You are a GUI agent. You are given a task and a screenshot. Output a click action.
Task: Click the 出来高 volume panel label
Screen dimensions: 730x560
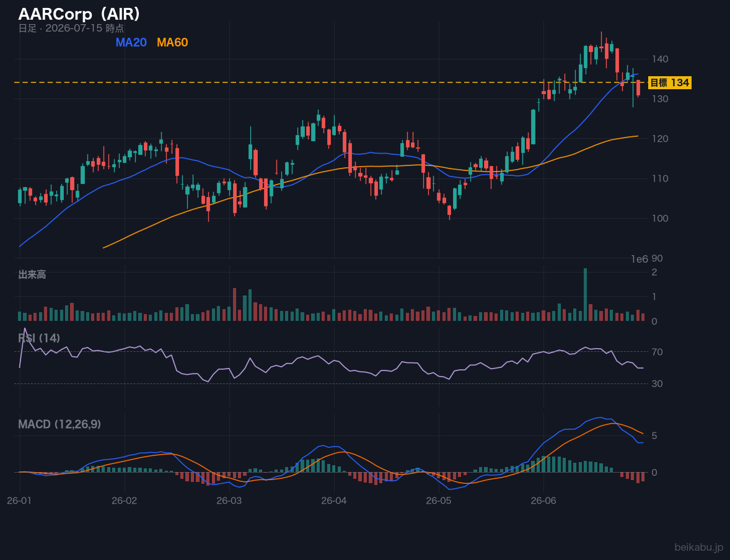click(x=32, y=274)
